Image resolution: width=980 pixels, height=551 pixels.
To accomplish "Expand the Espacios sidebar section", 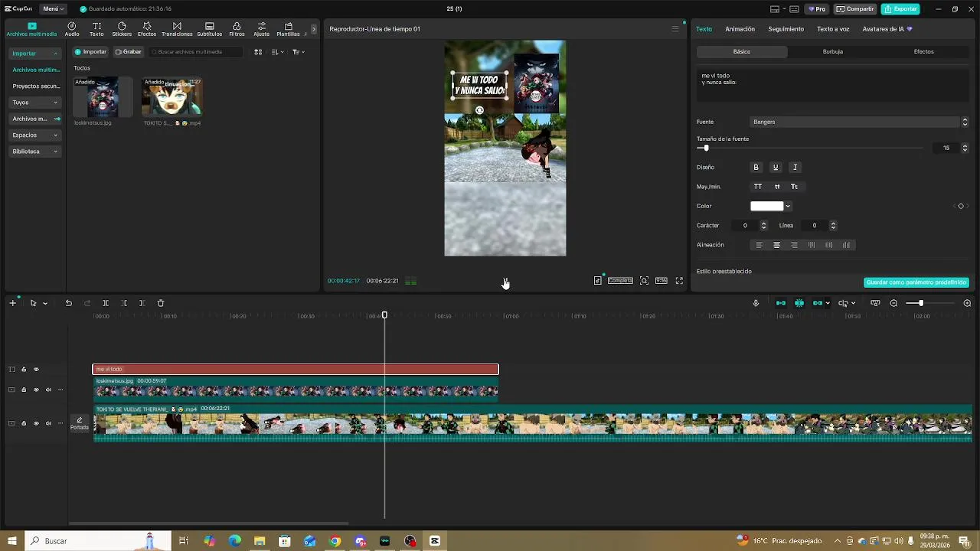I will point(35,135).
